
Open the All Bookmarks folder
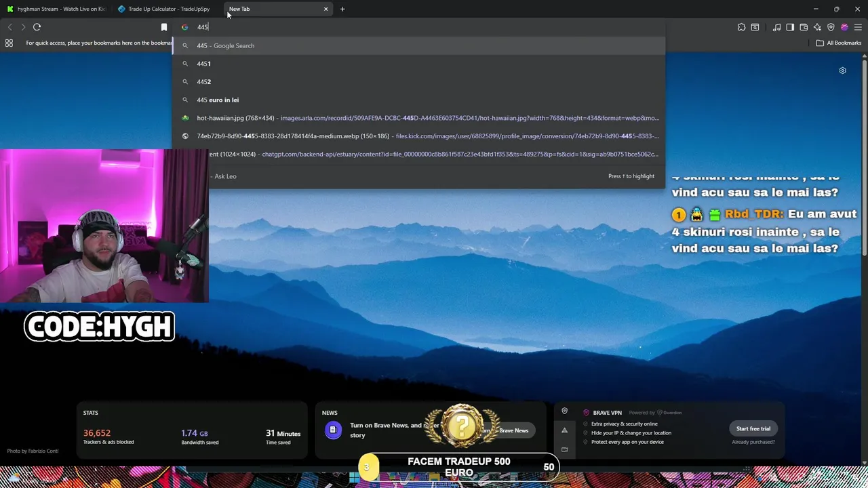click(x=839, y=43)
